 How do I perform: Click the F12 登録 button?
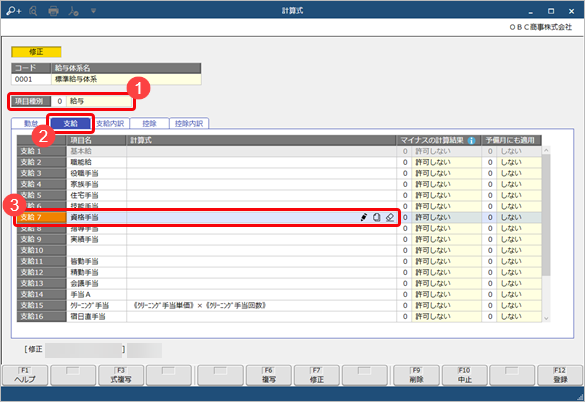[x=560, y=375]
